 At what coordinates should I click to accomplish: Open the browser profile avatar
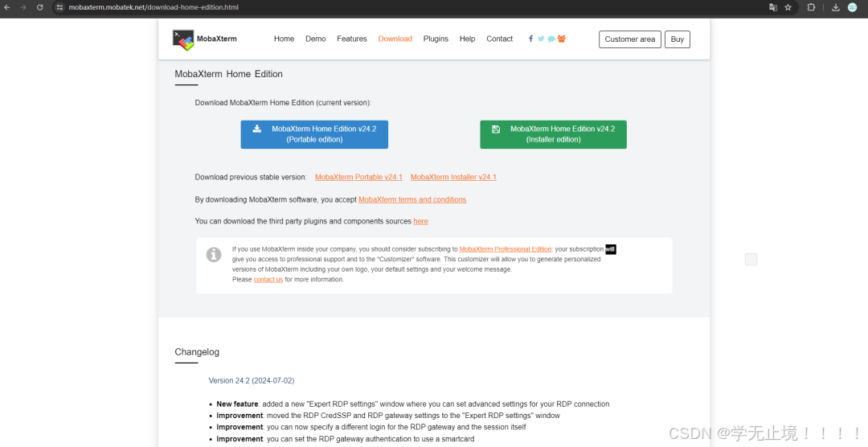[x=853, y=7]
